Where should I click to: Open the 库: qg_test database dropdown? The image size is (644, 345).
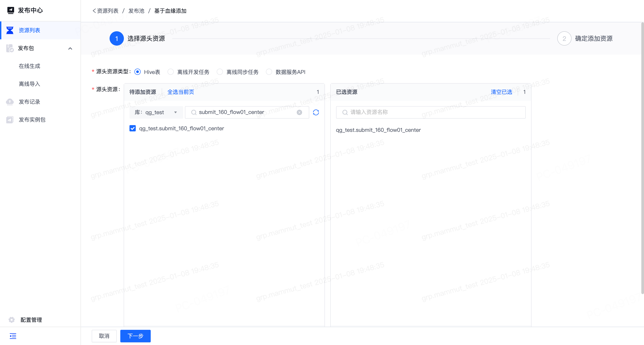156,112
